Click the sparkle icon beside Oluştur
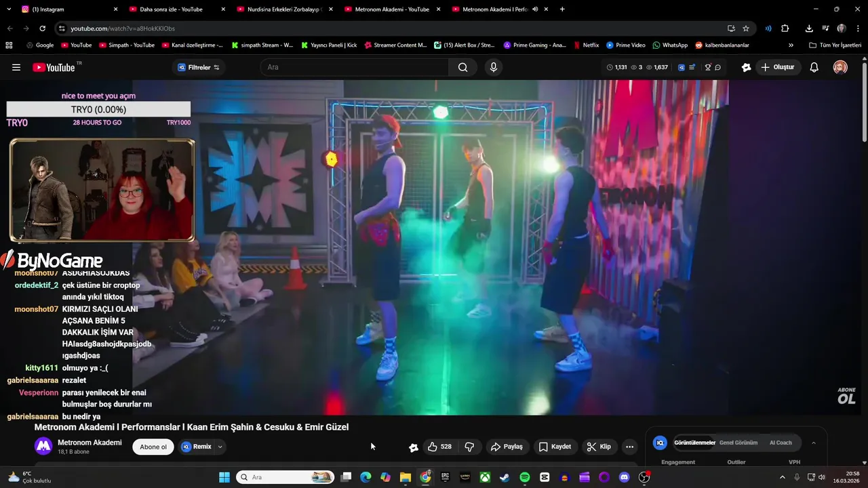 tap(747, 67)
